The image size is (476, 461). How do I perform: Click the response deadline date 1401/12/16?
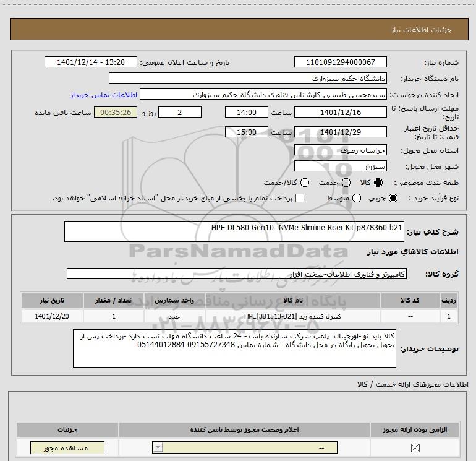(340, 112)
